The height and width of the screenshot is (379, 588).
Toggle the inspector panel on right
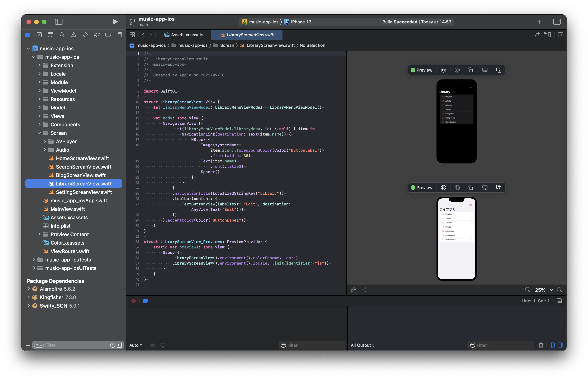pyautogui.click(x=557, y=22)
